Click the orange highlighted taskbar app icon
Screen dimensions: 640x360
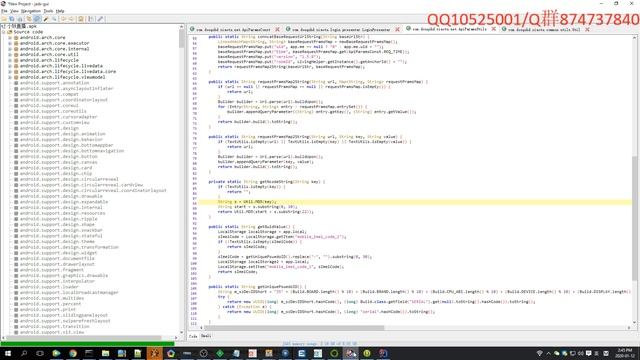(x=154, y=353)
